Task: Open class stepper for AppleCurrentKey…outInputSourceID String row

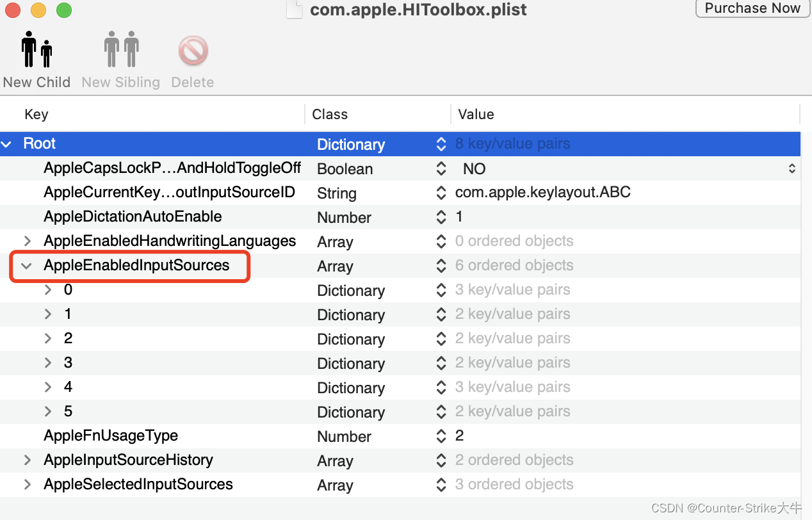Action: (441, 193)
